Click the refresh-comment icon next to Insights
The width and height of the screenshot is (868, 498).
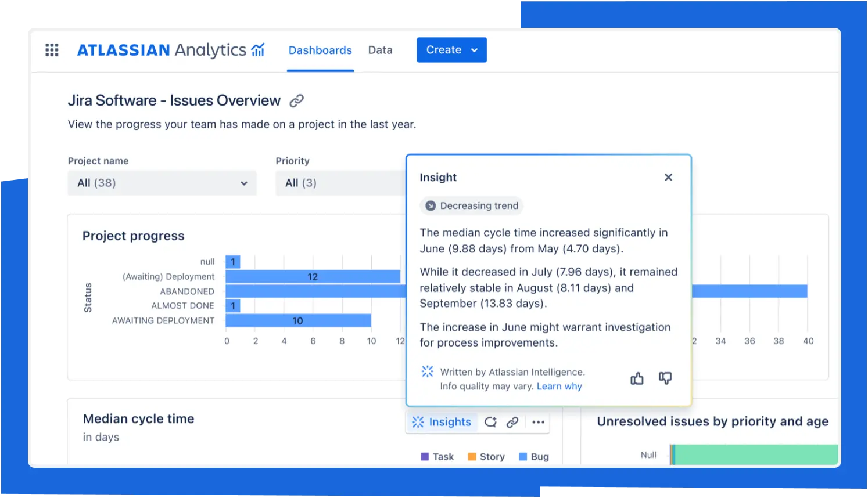pyautogui.click(x=490, y=422)
